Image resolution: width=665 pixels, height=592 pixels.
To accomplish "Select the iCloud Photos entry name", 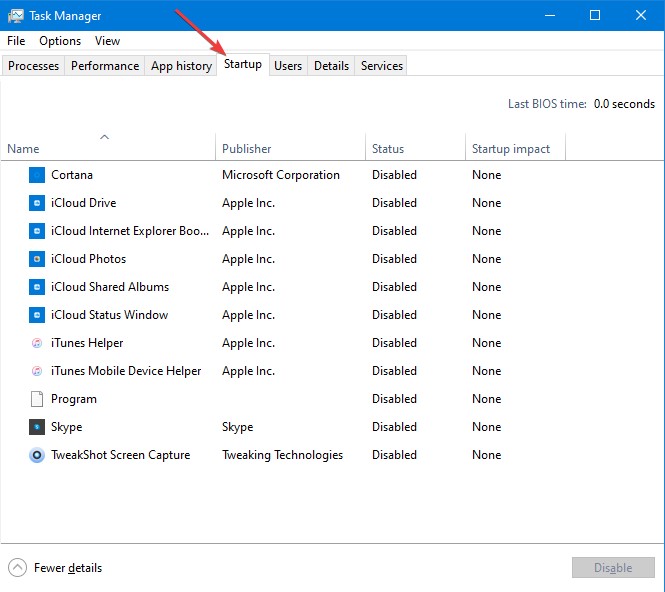I will tap(88, 259).
